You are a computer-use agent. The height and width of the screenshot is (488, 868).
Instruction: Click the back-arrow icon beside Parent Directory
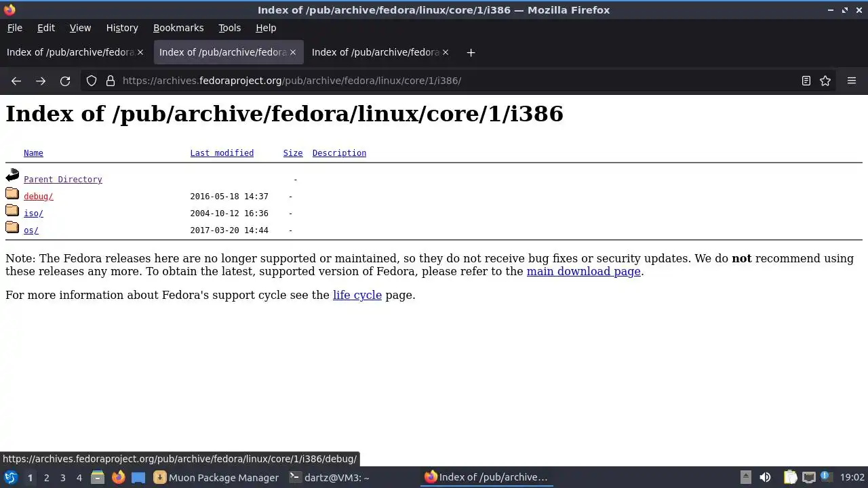tap(12, 176)
